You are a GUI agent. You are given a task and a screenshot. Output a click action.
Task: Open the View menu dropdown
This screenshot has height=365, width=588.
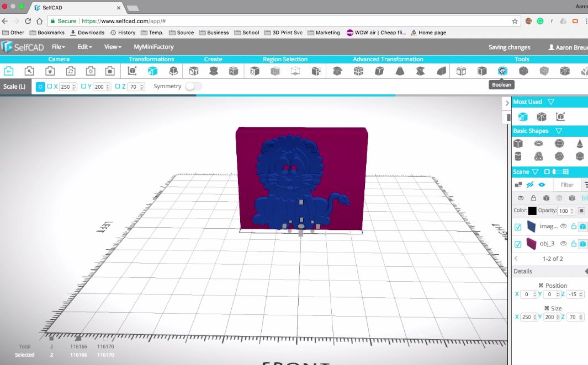click(x=113, y=47)
